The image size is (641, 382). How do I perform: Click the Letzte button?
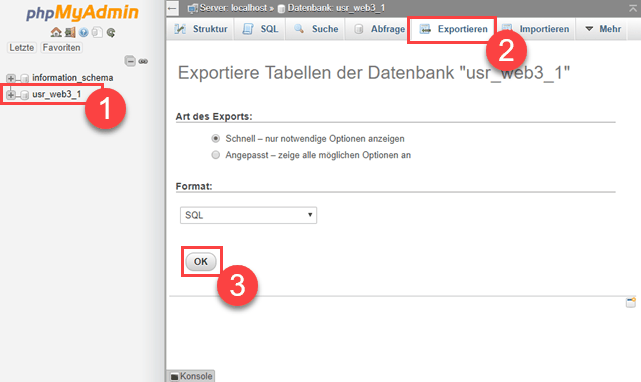[x=22, y=48]
